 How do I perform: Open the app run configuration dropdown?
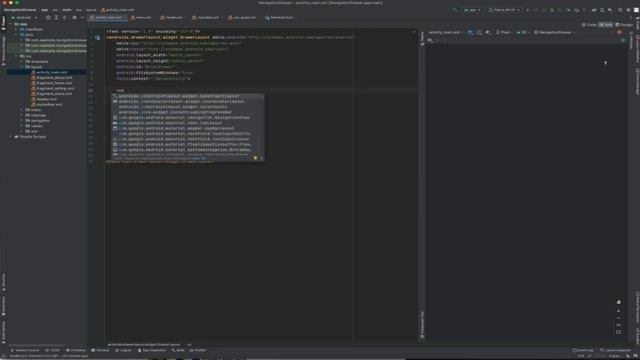coord(472,10)
